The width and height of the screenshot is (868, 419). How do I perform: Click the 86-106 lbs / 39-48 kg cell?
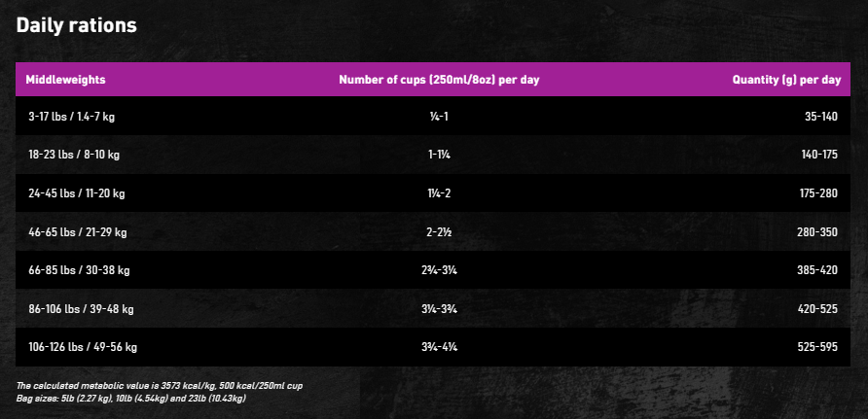[81, 309]
